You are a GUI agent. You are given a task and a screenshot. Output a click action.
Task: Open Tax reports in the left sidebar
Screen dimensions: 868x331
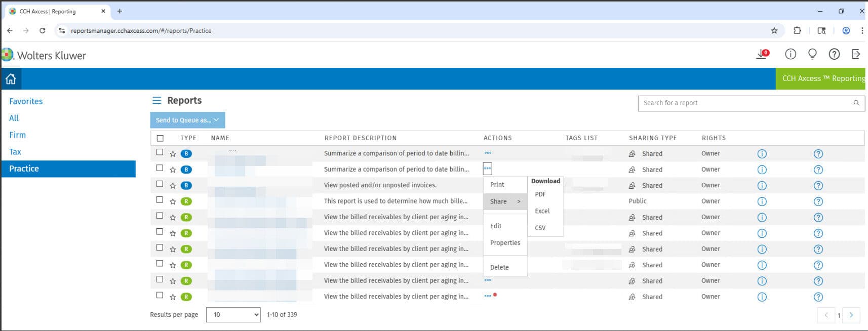pos(15,152)
